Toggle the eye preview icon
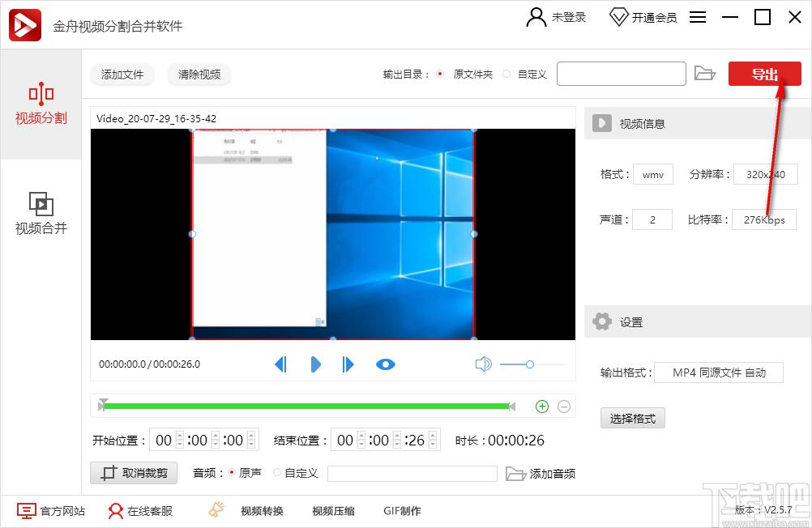 click(385, 364)
